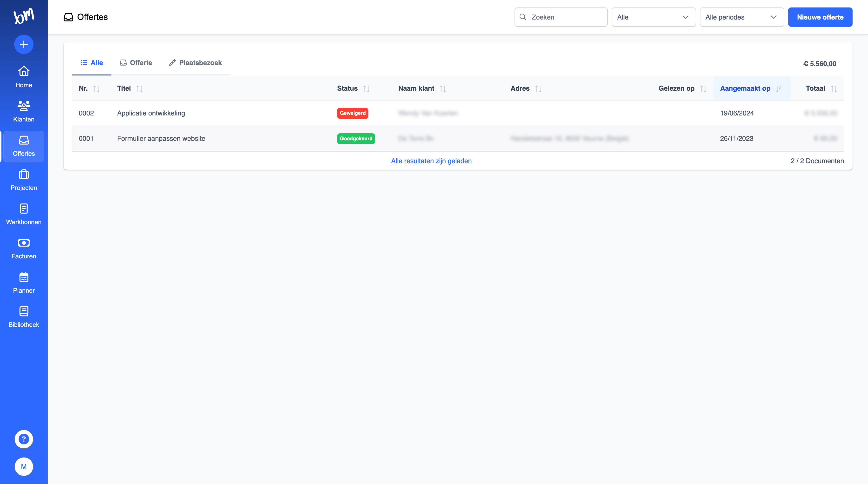
Task: Navigate to Facturen
Action: [x=24, y=248]
